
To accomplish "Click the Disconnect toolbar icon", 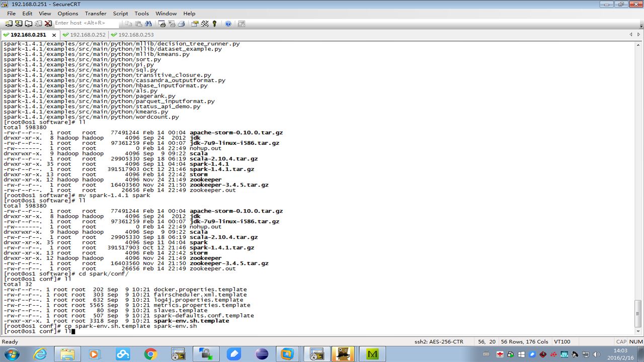I will point(48,24).
